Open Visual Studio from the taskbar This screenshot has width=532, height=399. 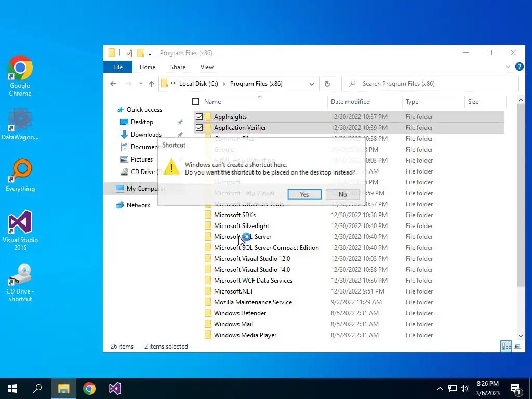point(115,389)
